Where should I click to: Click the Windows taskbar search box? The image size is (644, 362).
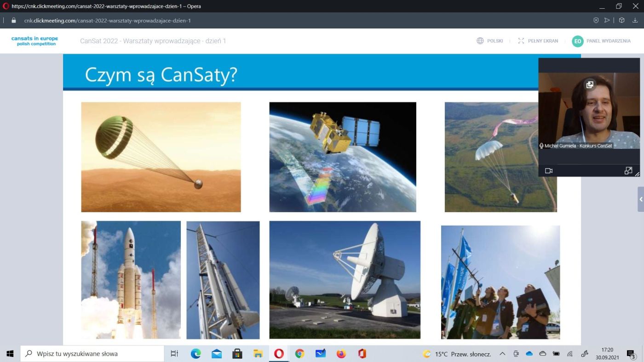click(x=92, y=354)
